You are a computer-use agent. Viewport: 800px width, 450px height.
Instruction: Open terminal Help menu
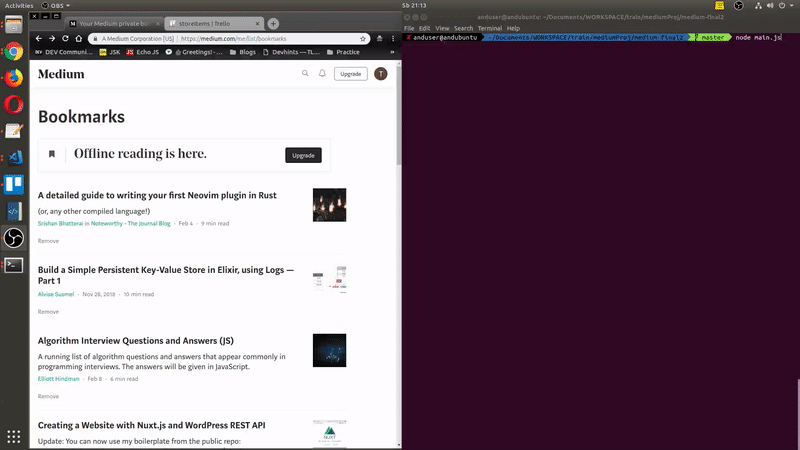pos(513,28)
